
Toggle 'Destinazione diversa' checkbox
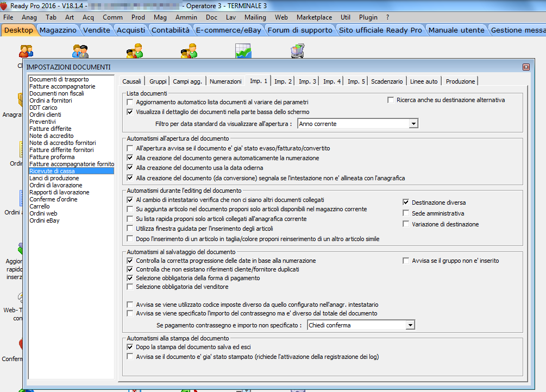click(406, 203)
